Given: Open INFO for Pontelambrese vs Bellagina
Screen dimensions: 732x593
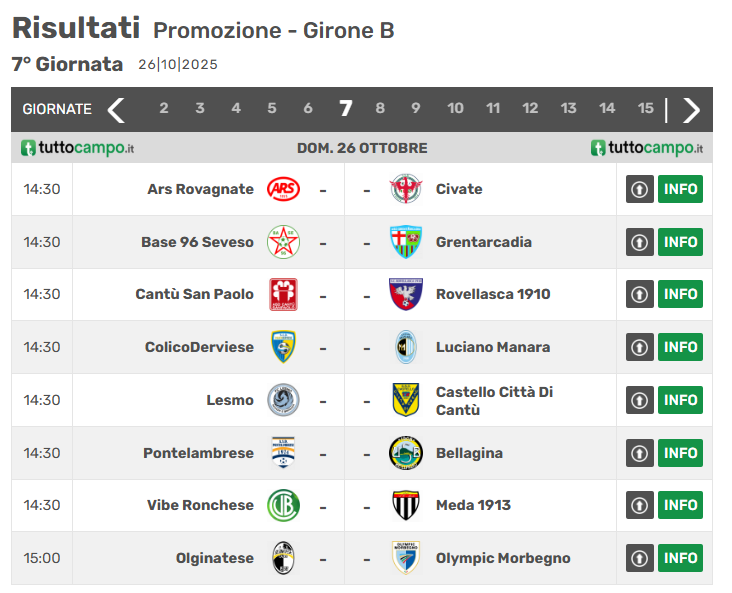Looking at the screenshot, I should [x=680, y=453].
